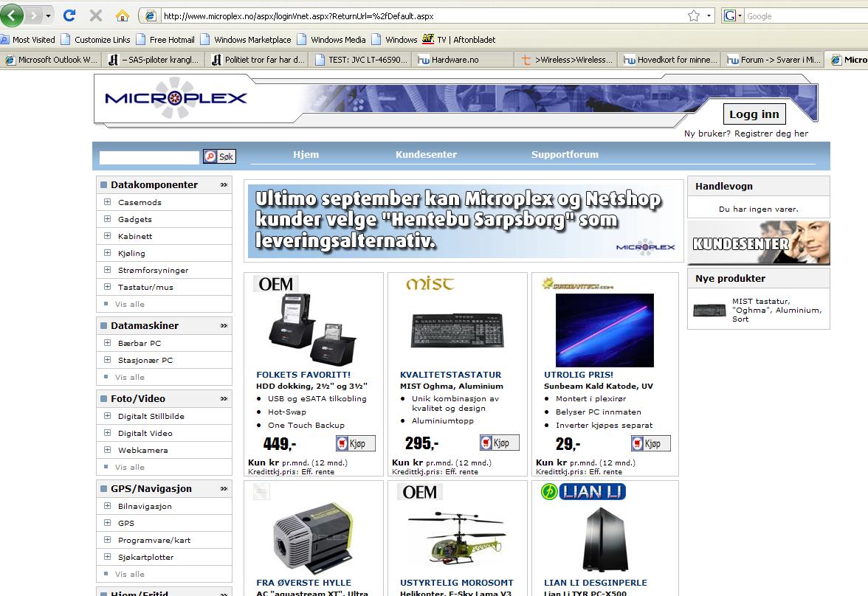Click the browser Back arrow button

[x=12, y=15]
